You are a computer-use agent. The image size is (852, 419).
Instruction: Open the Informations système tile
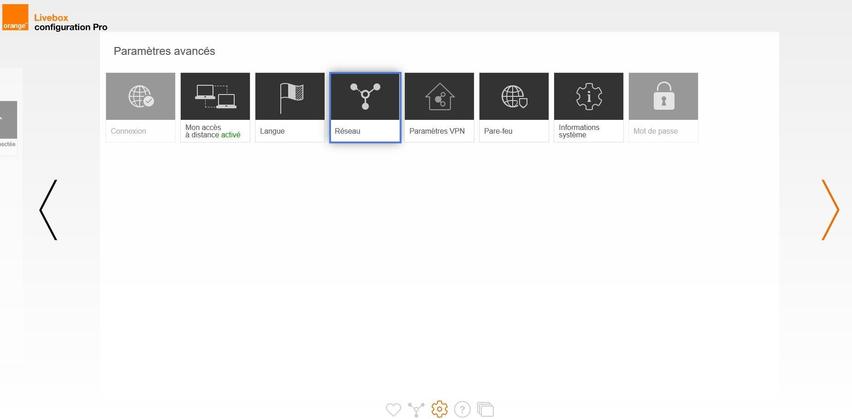click(588, 107)
